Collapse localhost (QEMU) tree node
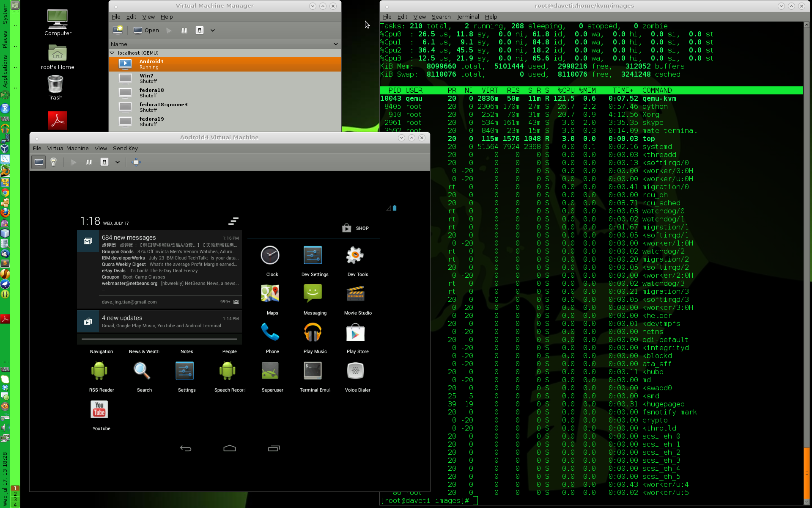This screenshot has width=812, height=508. point(112,53)
